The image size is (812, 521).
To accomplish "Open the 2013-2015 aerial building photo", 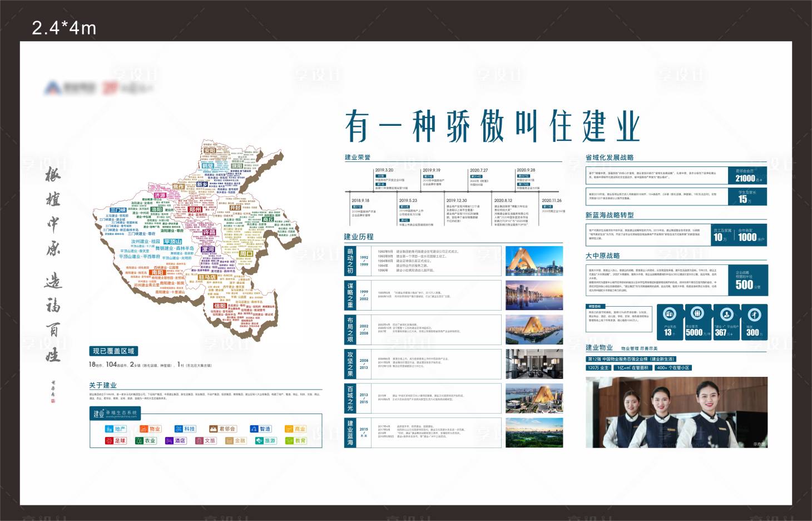I will (534, 399).
